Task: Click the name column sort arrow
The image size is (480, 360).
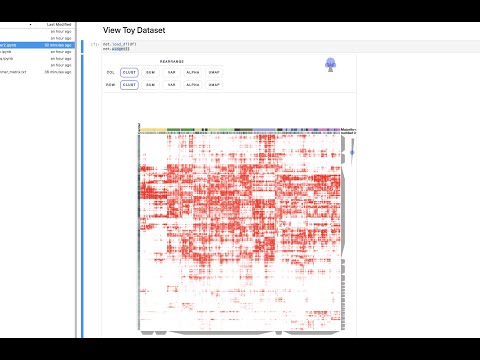Action: click(30, 24)
